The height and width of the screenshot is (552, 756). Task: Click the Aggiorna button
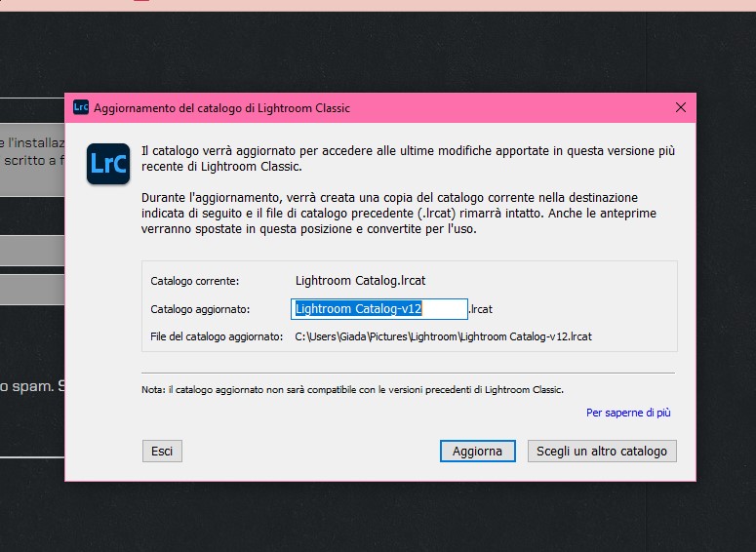[x=477, y=452]
